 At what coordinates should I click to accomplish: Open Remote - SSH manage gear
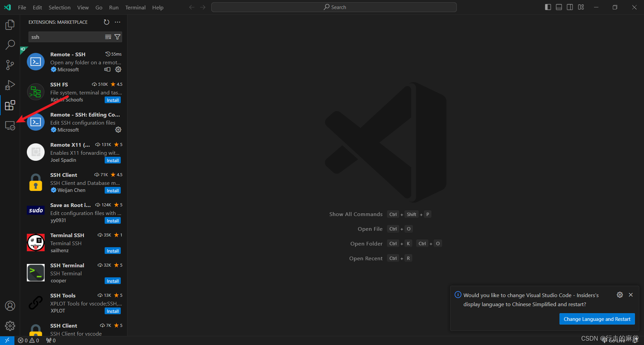[118, 69]
